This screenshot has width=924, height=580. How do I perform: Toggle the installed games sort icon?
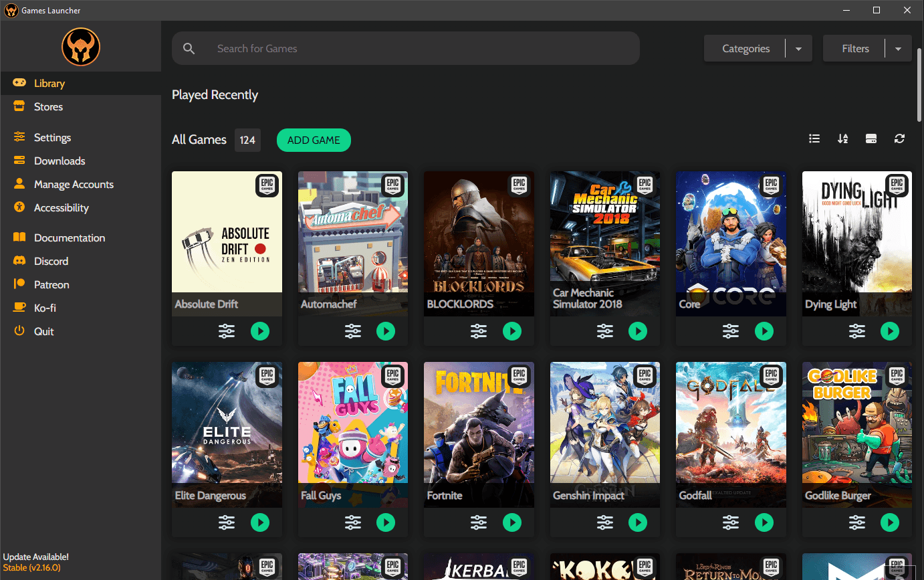point(871,138)
